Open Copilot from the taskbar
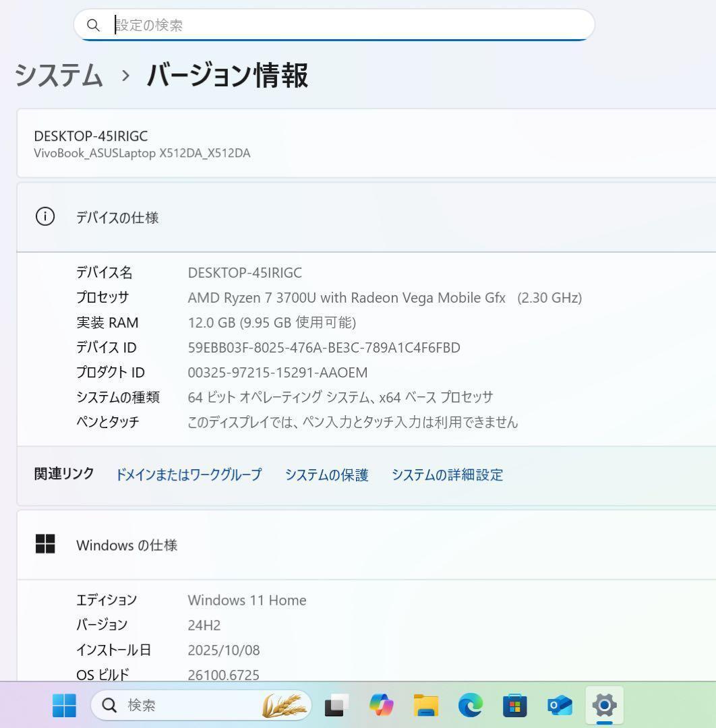 tap(381, 706)
